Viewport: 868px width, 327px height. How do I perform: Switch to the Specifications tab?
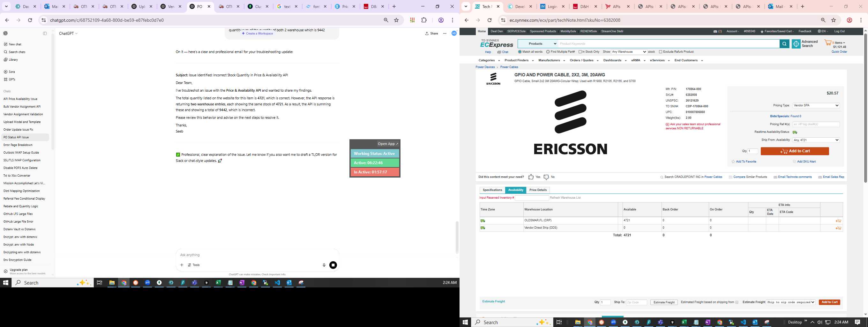pos(492,190)
